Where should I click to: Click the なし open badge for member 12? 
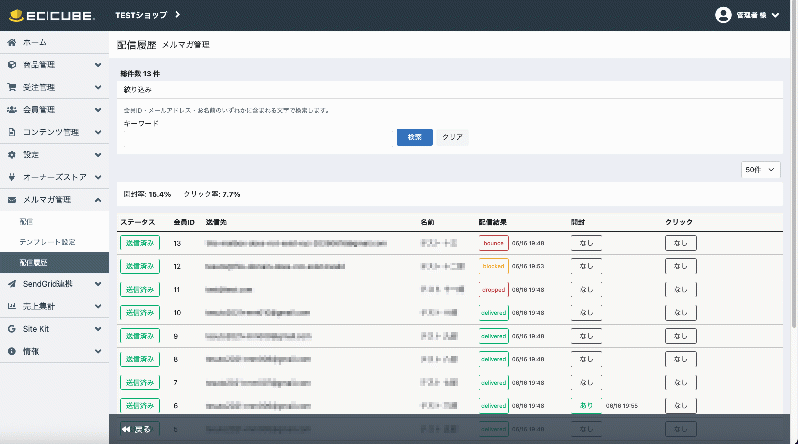[586, 266]
